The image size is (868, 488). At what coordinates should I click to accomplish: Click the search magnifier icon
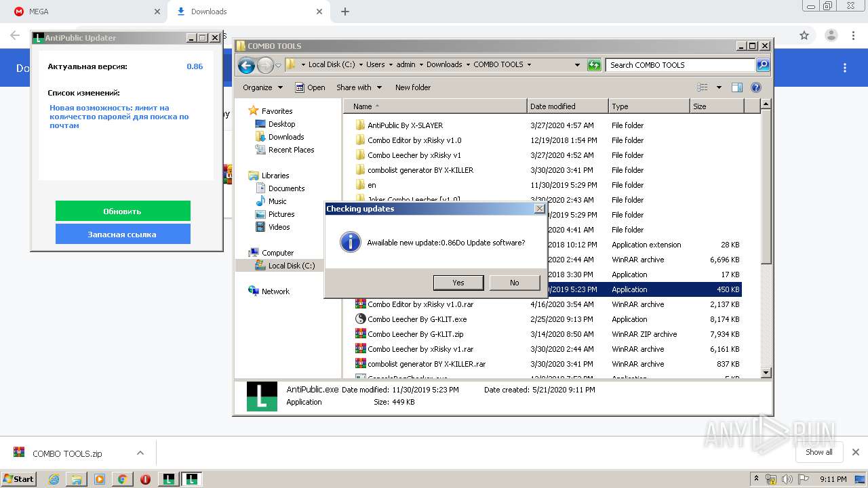coord(763,65)
